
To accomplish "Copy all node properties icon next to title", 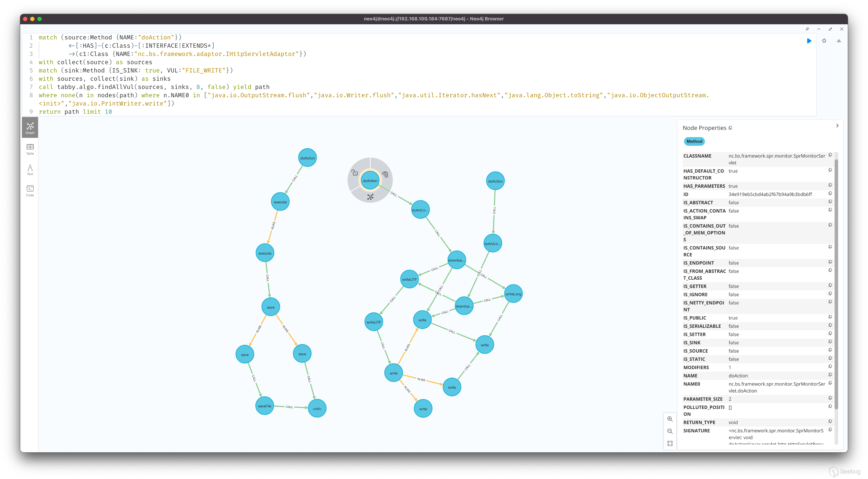I will click(x=730, y=128).
